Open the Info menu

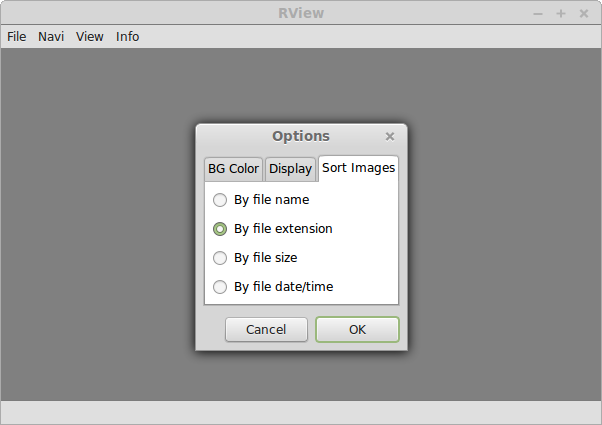127,36
